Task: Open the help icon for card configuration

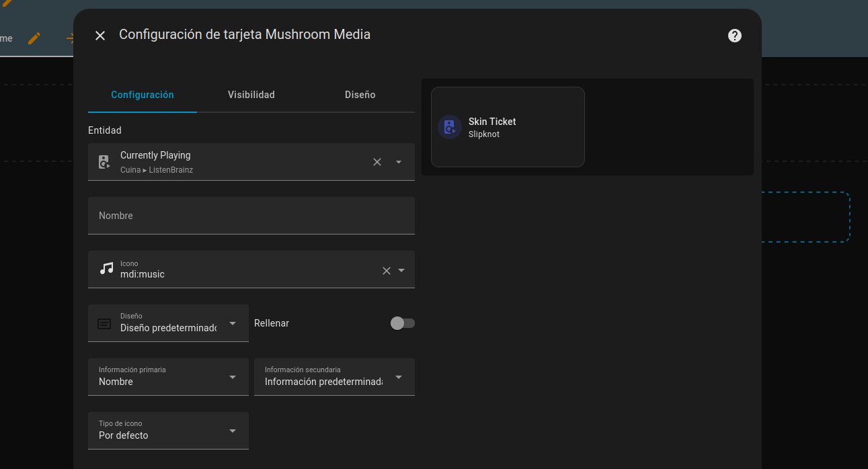Action: 735,36
